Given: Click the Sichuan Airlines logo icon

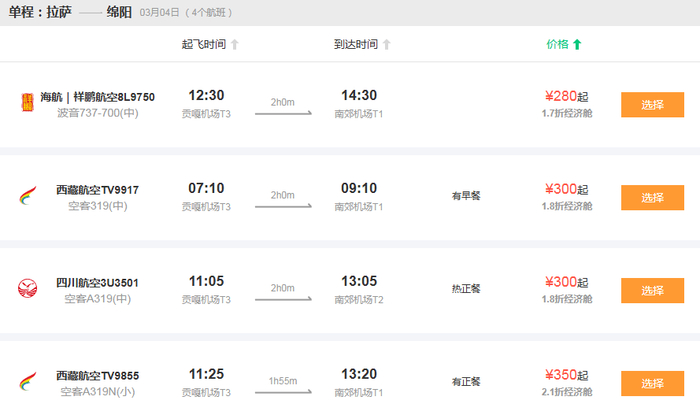Looking at the screenshot, I should pos(27,290).
